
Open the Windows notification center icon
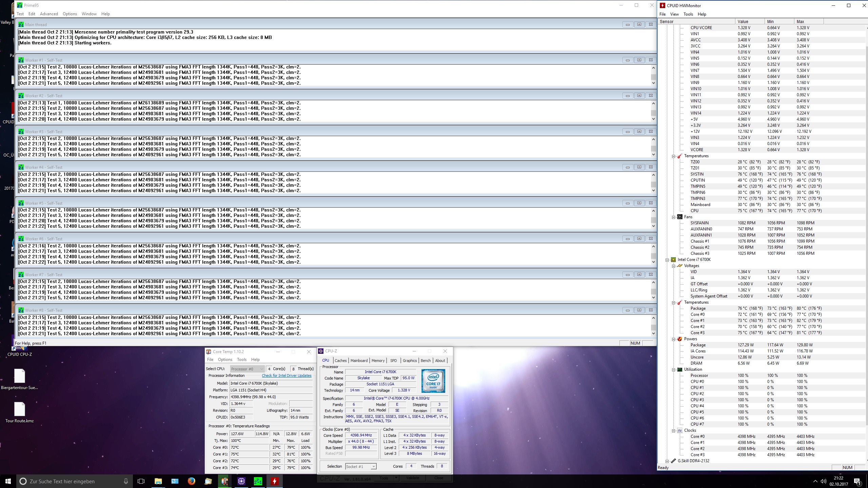point(857,481)
